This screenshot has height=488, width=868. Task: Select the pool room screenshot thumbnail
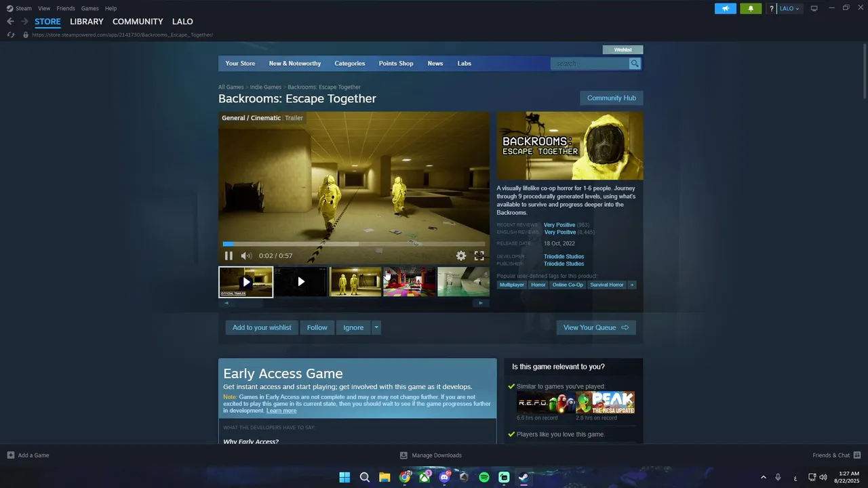[464, 282]
